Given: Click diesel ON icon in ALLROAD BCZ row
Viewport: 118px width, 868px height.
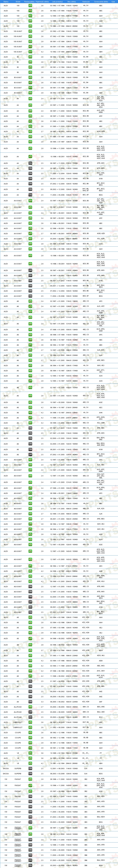Looking at the screenshot, I should click(x=30, y=717).
